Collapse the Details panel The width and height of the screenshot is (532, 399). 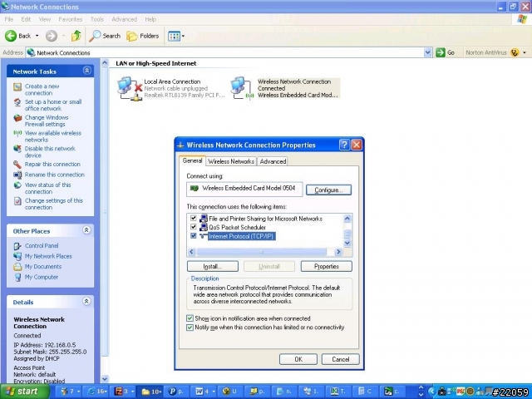86,301
